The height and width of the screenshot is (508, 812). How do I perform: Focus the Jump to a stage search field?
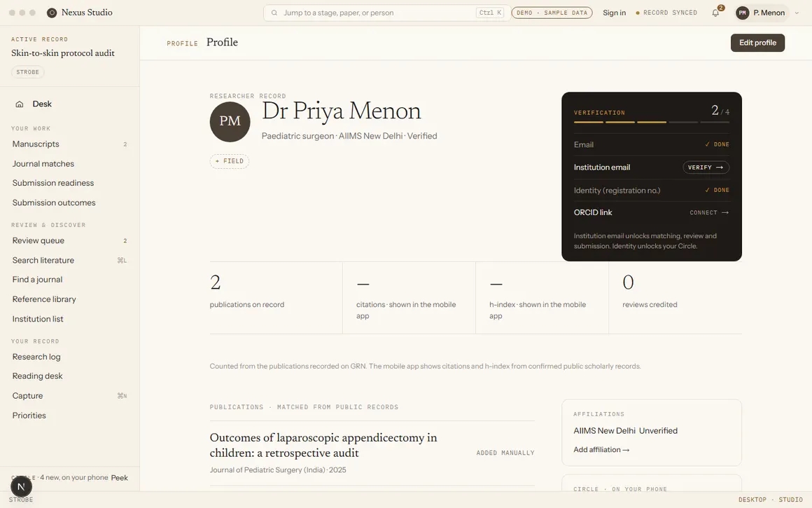[386, 13]
